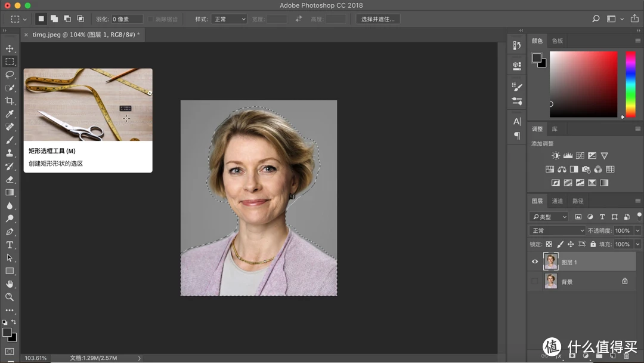Switch to the 路径 paths tab
This screenshot has width=644, height=363.
tap(578, 201)
